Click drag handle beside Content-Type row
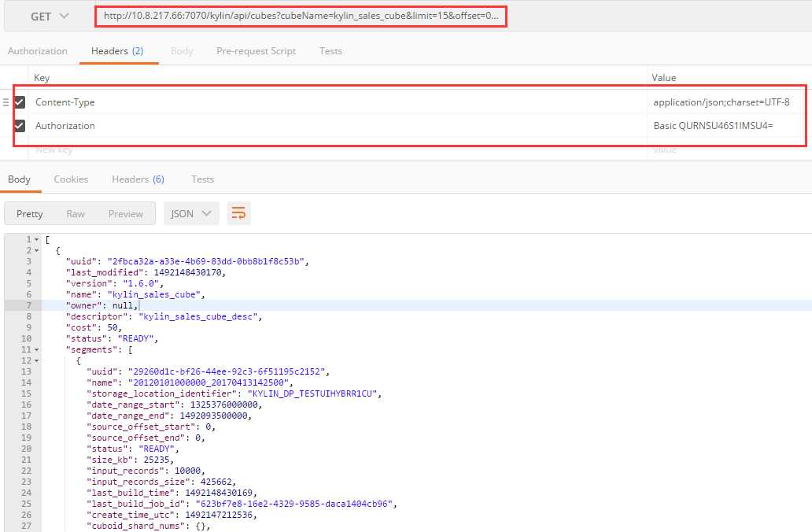Image resolution: width=812 pixels, height=532 pixels. click(6, 102)
